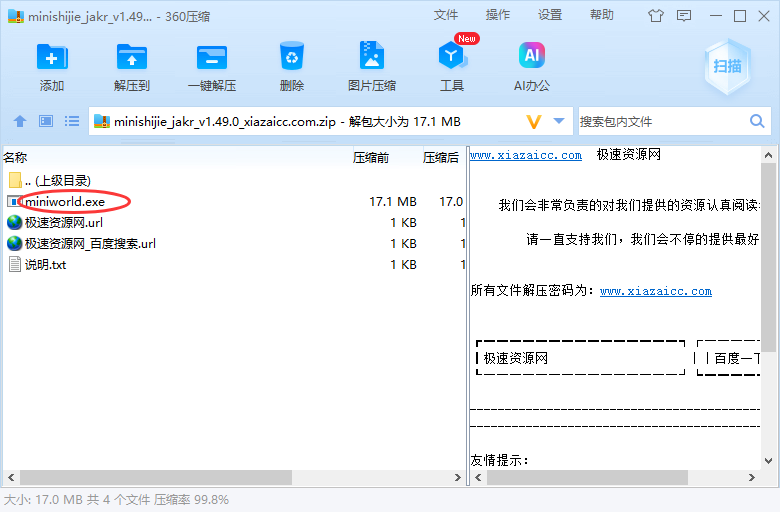Viewport: 780px width, 512px height.
Task: Minimize the 360压缩 window
Action: pos(716,16)
